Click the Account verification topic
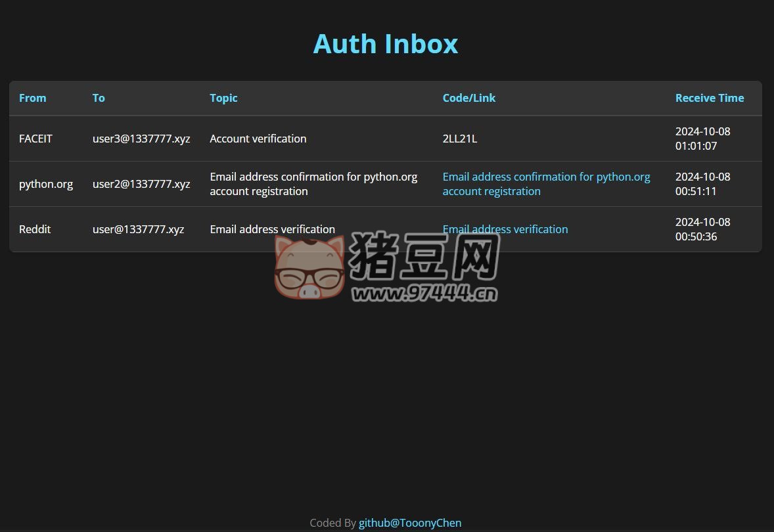The height and width of the screenshot is (532, 774). coord(258,139)
